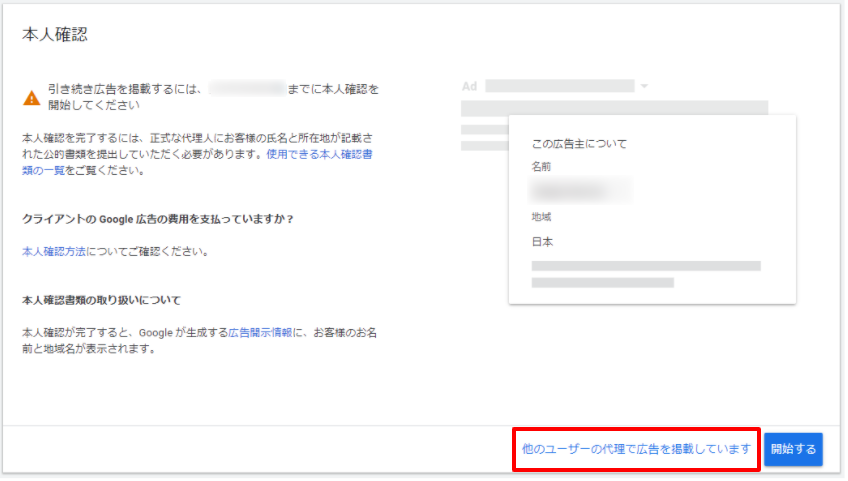Follow the 広告開示情報 link
848x481 pixels.
click(x=260, y=332)
